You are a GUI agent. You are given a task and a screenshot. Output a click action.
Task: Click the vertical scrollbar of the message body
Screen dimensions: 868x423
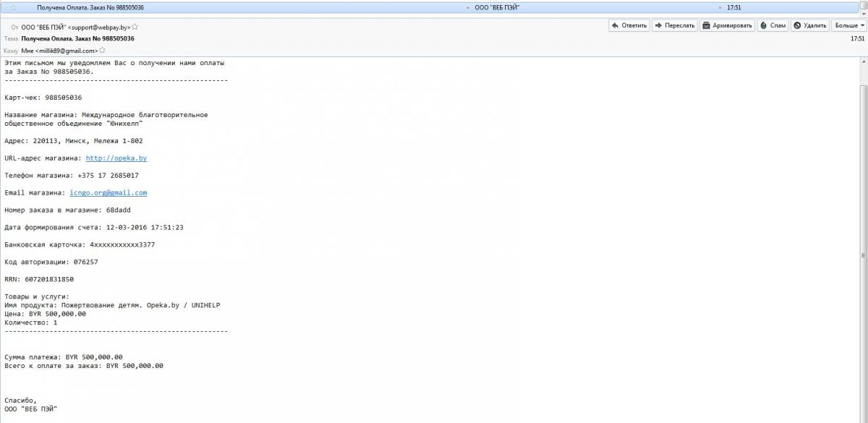(x=863, y=255)
